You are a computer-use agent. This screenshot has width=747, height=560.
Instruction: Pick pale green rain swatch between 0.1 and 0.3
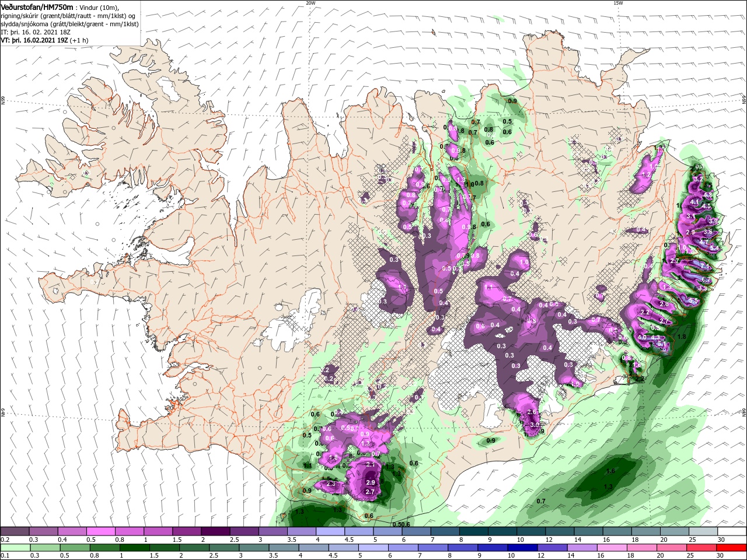tap(15, 548)
